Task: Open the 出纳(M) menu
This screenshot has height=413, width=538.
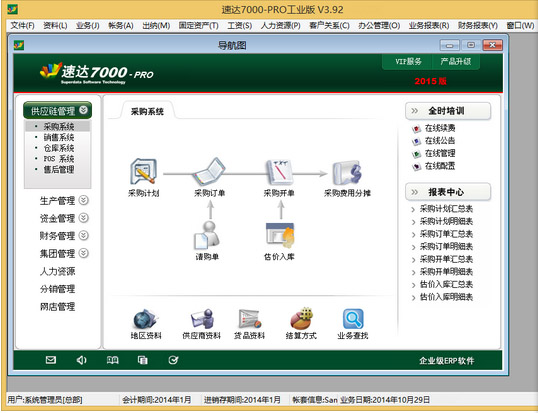Action: pos(156,25)
